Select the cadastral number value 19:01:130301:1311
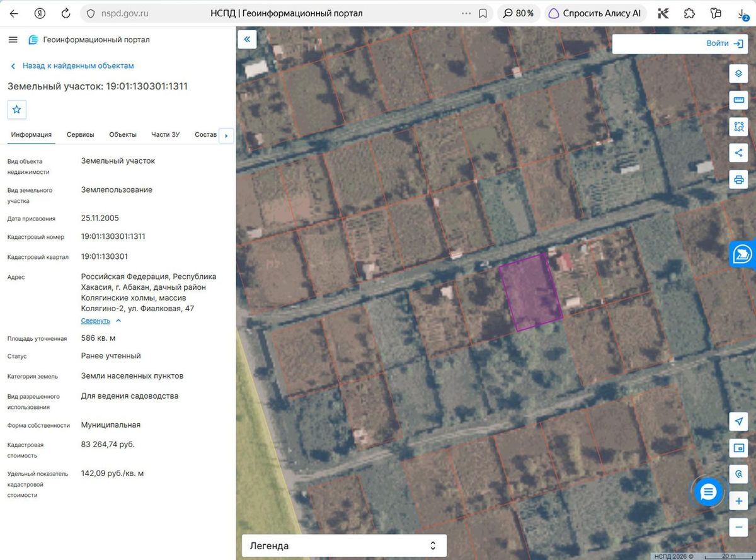The height and width of the screenshot is (560, 756). [x=113, y=236]
